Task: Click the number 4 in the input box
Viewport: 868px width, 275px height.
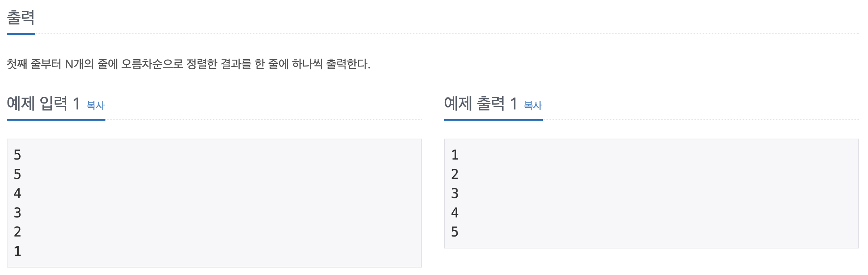Action: pos(17,194)
